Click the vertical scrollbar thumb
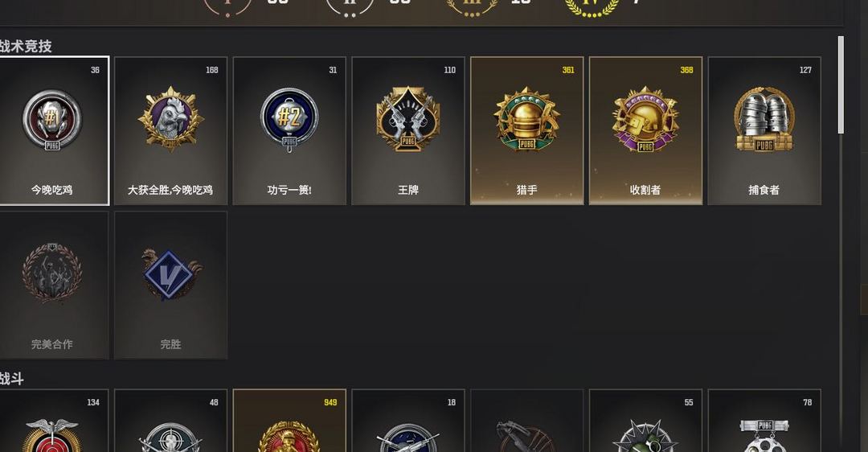Image resolution: width=868 pixels, height=452 pixels. [841, 84]
